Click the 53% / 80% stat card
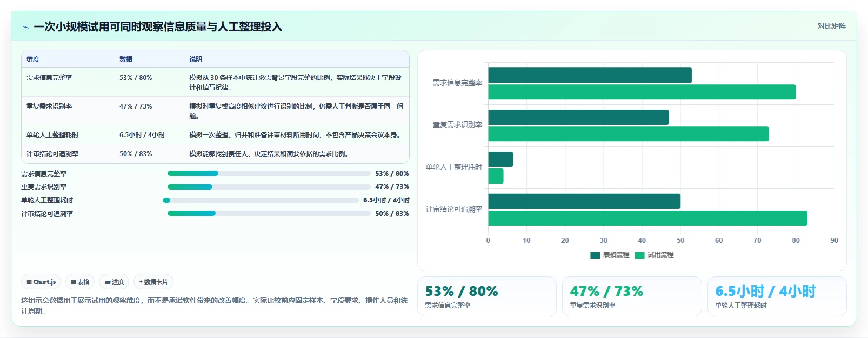 487,296
